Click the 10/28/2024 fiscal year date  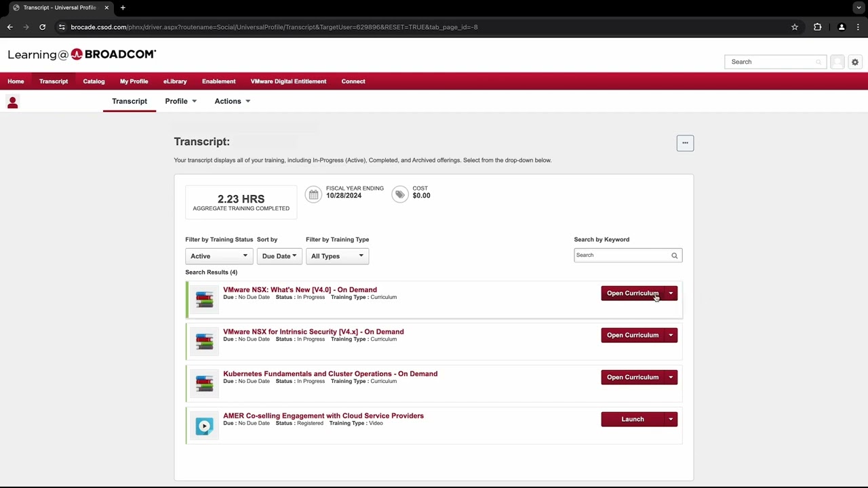(344, 196)
